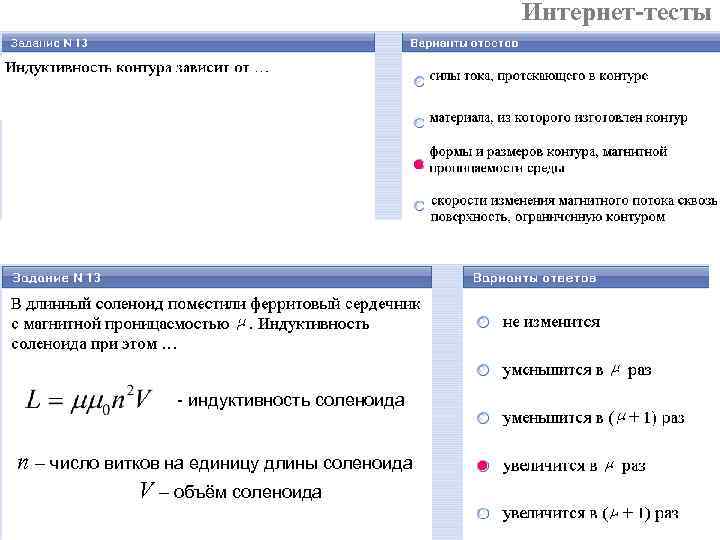Click answer text "поверхность, ограниченную контуром"
This screenshot has height=540, width=720.
tap(548, 217)
